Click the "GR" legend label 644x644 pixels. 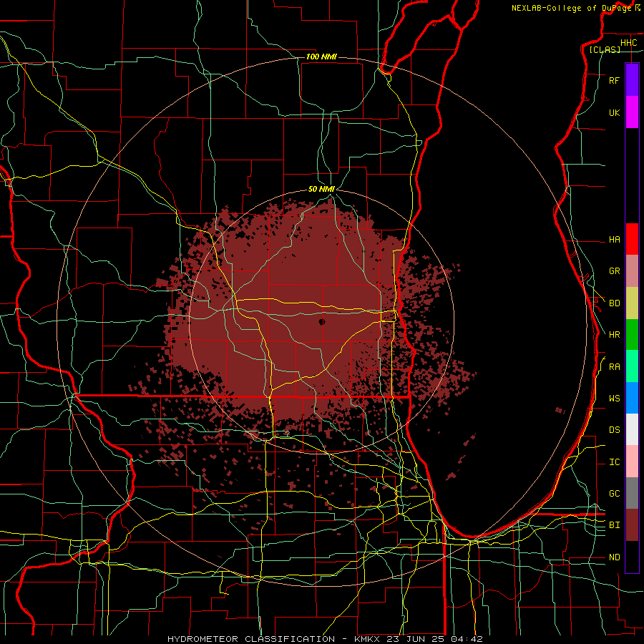(x=614, y=271)
